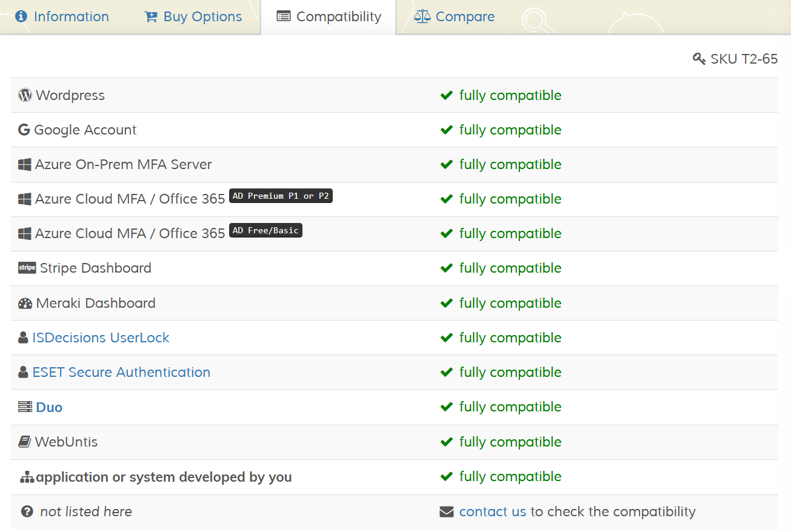Click the green checkmark in the Duo row

[x=447, y=407]
